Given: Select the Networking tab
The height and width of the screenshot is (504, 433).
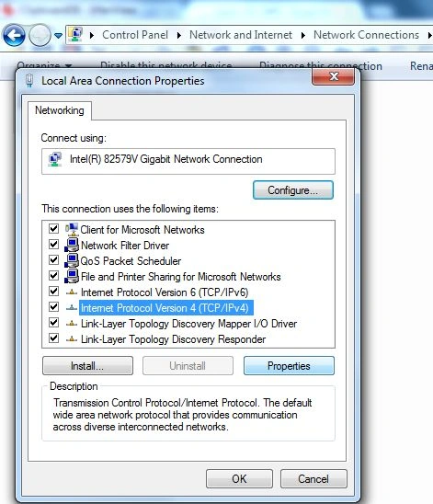Looking at the screenshot, I should point(60,110).
